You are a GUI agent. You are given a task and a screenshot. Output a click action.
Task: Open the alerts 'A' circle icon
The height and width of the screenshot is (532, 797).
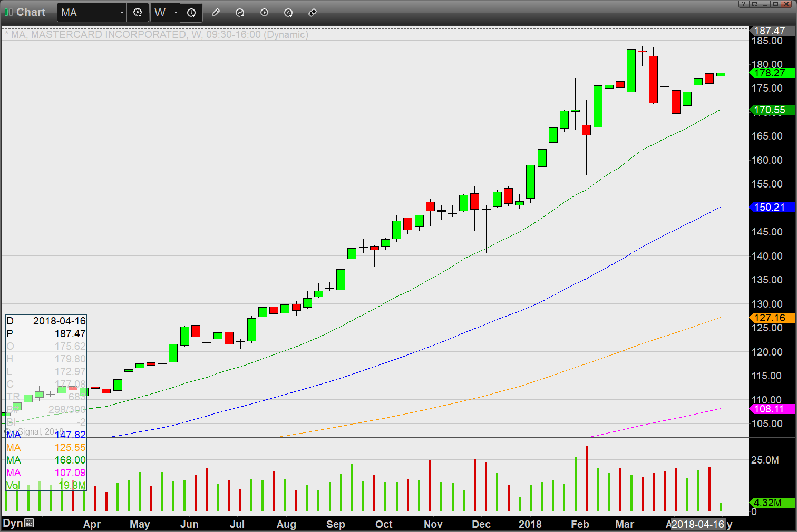288,12
